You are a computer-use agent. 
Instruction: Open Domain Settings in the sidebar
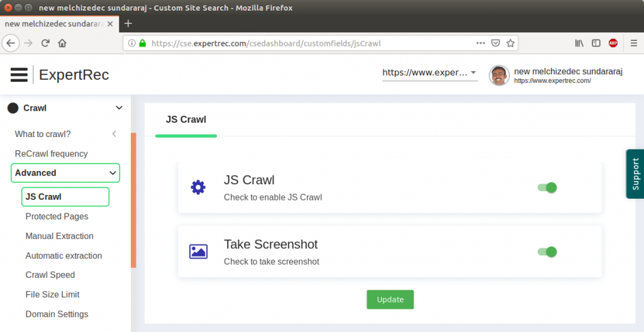(x=57, y=314)
